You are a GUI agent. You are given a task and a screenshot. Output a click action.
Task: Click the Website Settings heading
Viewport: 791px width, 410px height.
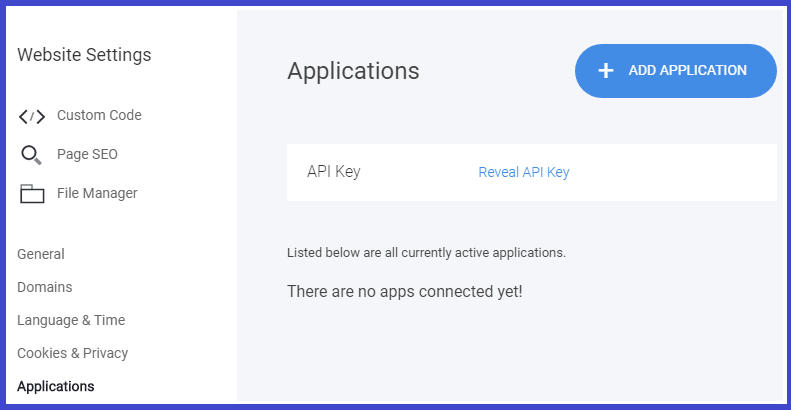click(84, 55)
